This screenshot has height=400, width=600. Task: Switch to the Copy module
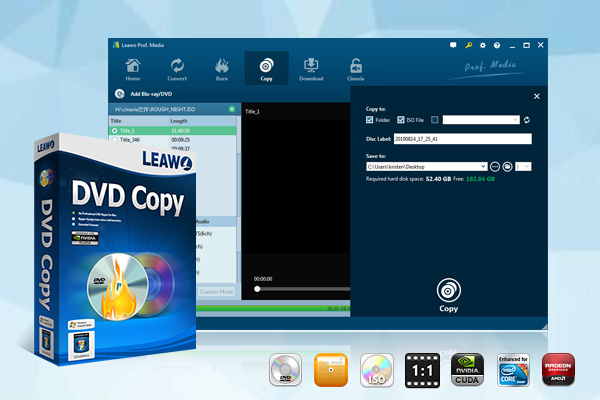click(266, 69)
